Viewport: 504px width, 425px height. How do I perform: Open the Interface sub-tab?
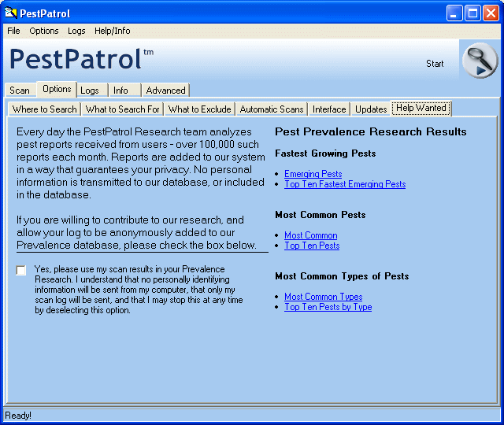pos(329,109)
